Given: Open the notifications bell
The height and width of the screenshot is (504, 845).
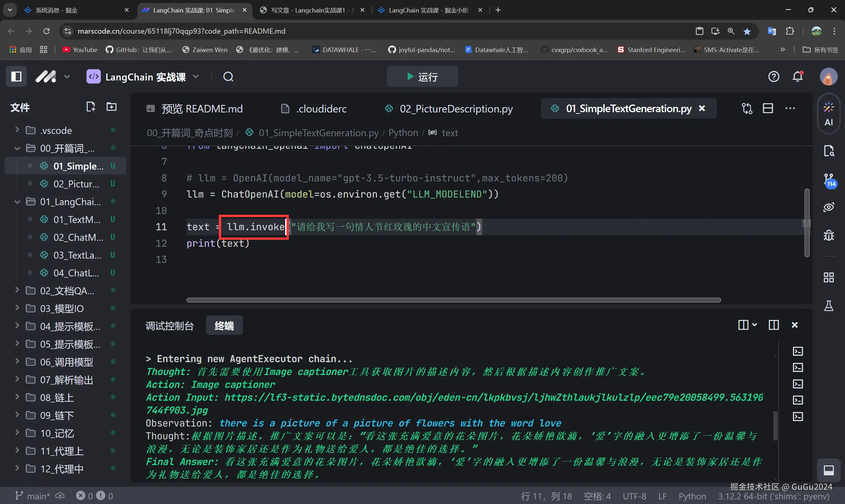Looking at the screenshot, I should coord(797,77).
